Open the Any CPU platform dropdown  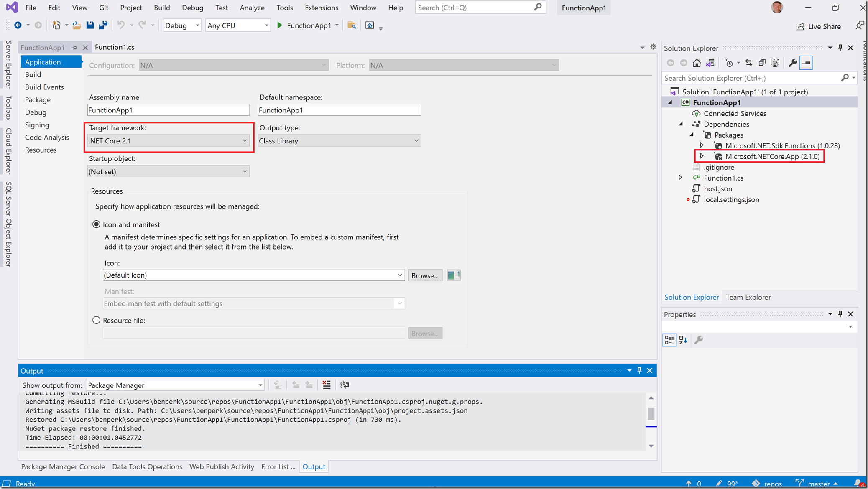click(238, 25)
